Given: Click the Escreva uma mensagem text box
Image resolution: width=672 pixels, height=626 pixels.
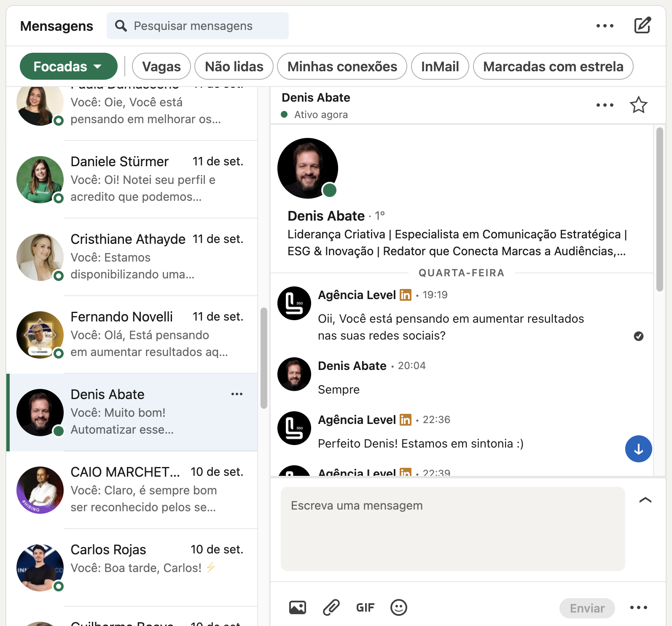Looking at the screenshot, I should 453,529.
